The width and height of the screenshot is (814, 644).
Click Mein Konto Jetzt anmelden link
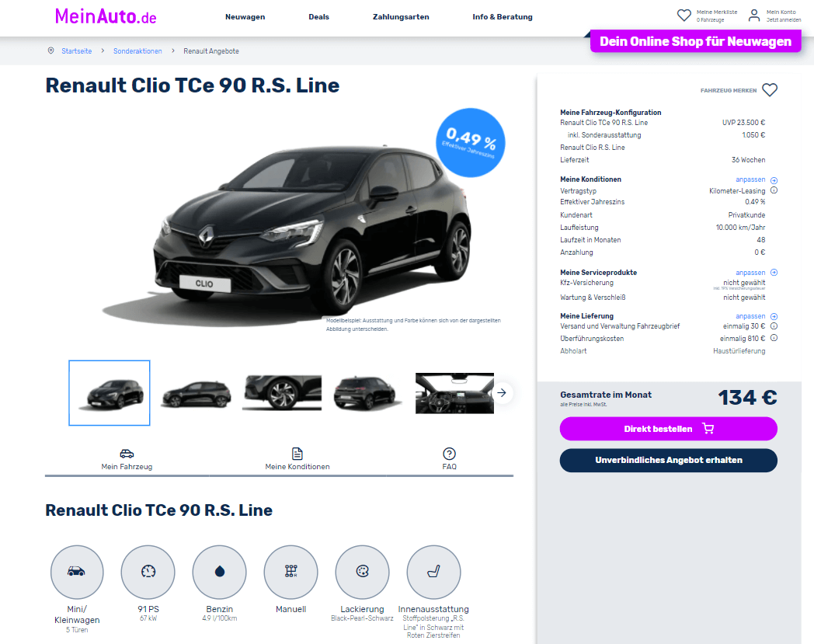784,16
